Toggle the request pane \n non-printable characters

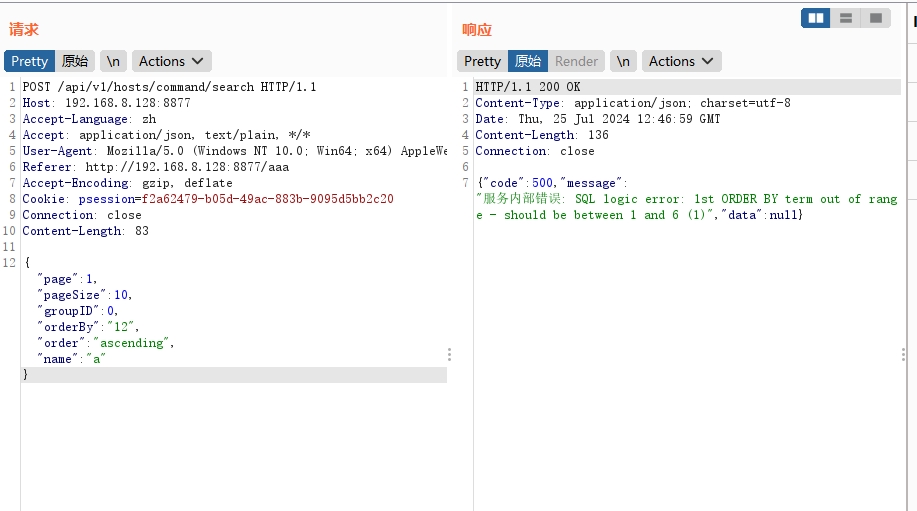113,61
